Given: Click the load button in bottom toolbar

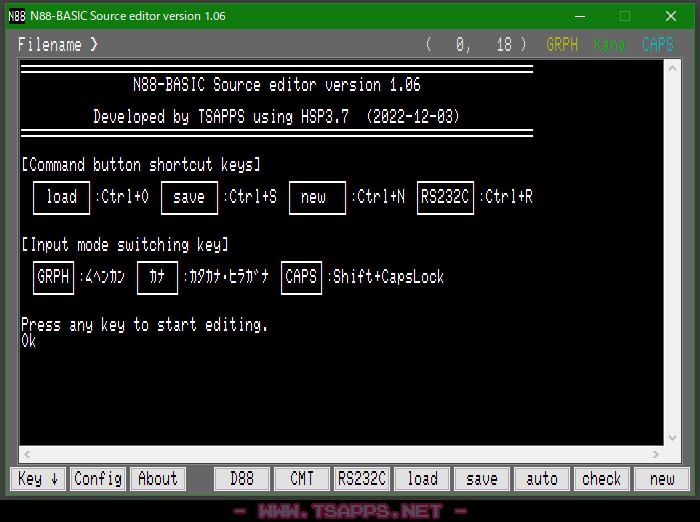Looking at the screenshot, I should pyautogui.click(x=422, y=479).
